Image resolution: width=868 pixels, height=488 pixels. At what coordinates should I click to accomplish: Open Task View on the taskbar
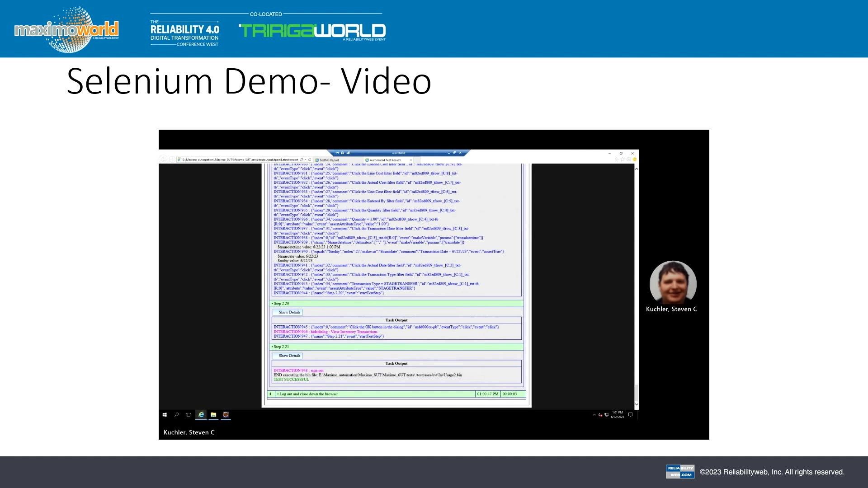click(189, 415)
